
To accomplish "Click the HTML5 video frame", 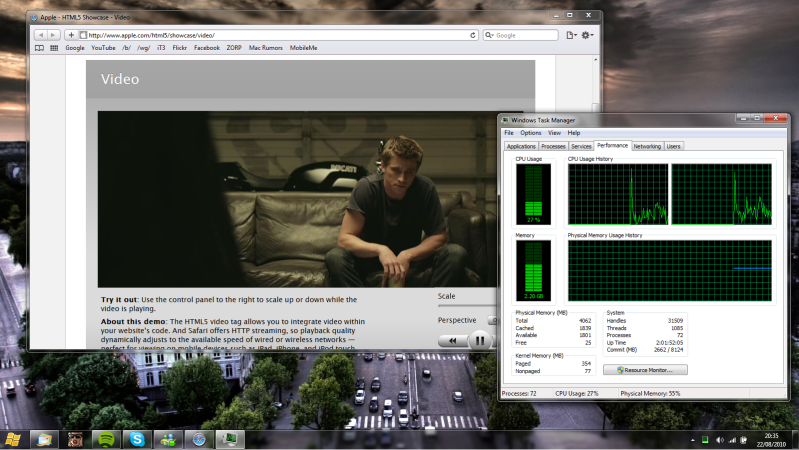I will (x=297, y=199).
